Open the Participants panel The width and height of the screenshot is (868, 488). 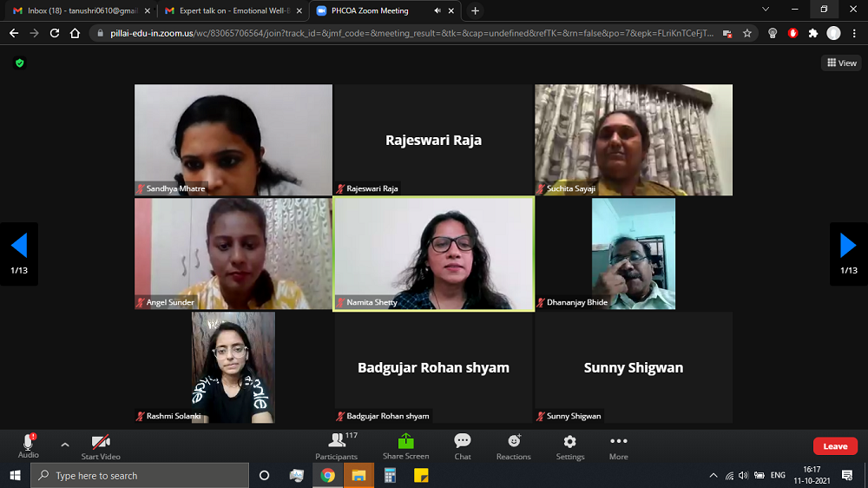pyautogui.click(x=336, y=446)
